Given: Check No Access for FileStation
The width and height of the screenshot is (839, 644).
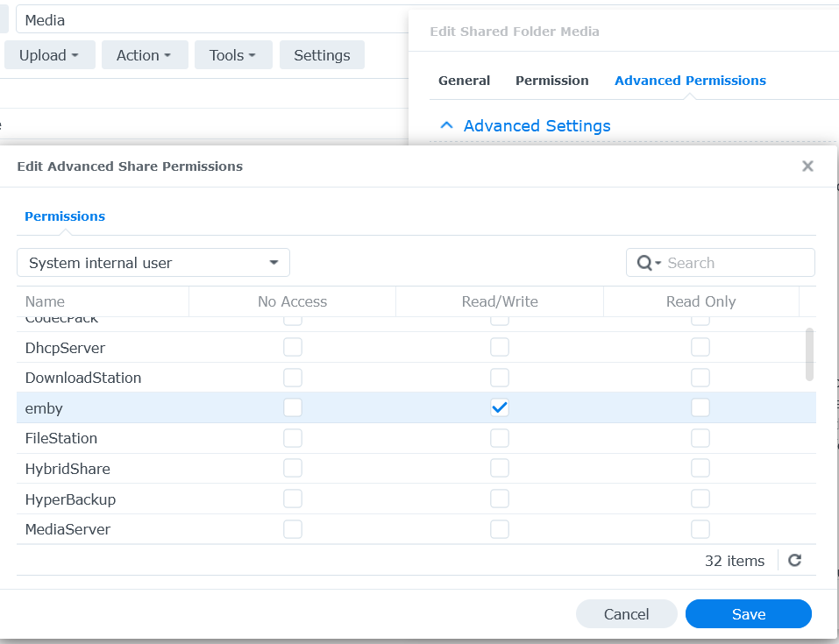Looking at the screenshot, I should pyautogui.click(x=293, y=438).
